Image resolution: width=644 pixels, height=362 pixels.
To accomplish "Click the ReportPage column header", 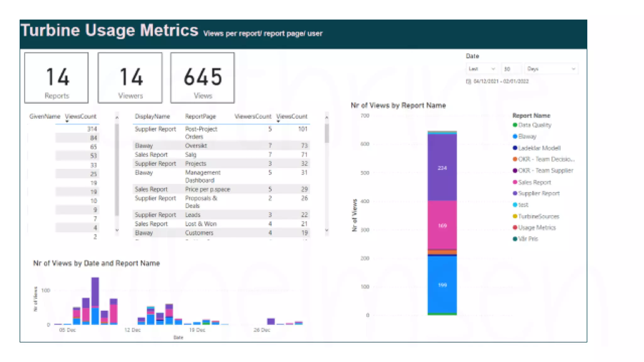I will tap(200, 117).
